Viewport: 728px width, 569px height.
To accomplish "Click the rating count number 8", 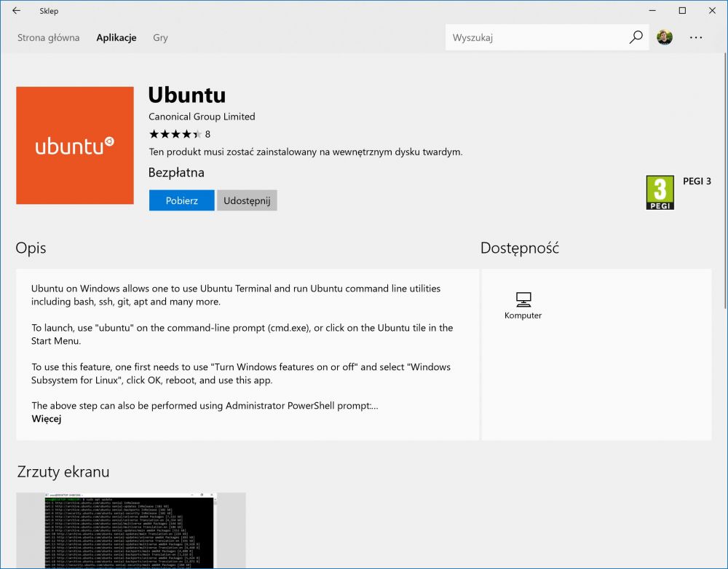I will coord(207,134).
